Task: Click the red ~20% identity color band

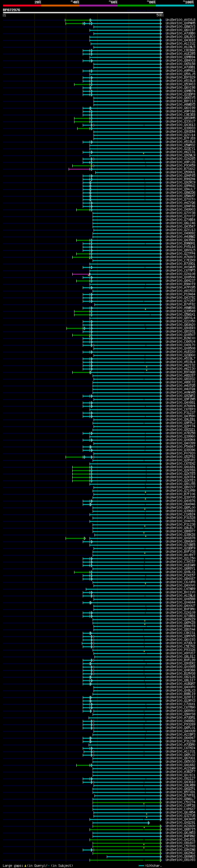Action: pyautogui.click(x=22, y=6)
